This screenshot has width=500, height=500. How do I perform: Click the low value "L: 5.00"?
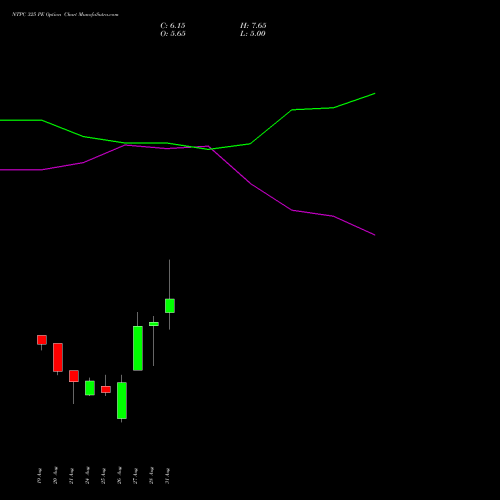pos(253,34)
